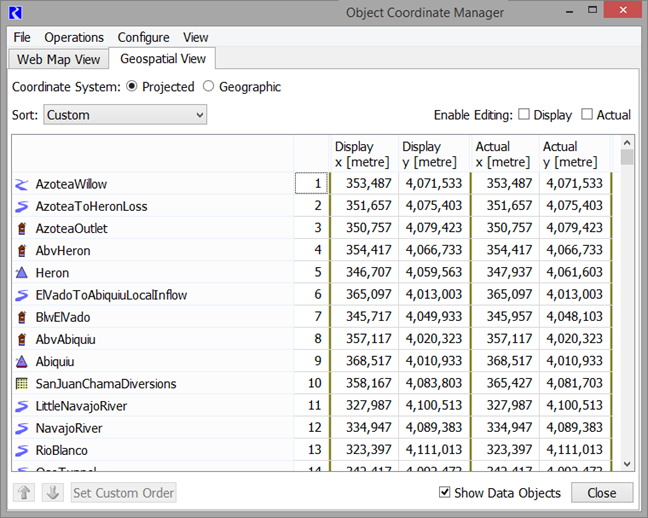
Task: Click the reservoir icon beside Abiquiu
Action: 22,362
